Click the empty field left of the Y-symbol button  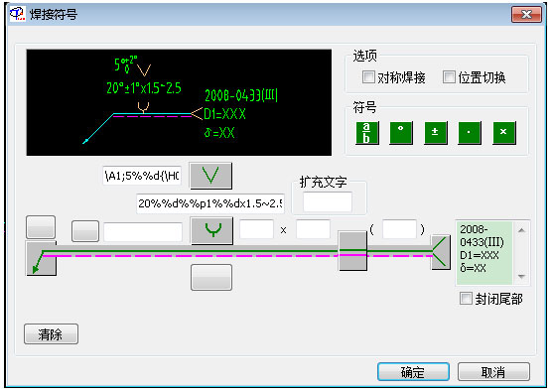(x=143, y=232)
